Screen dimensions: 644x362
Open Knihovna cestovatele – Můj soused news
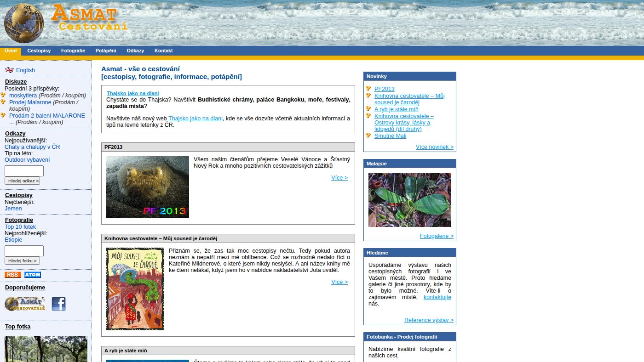point(409,99)
